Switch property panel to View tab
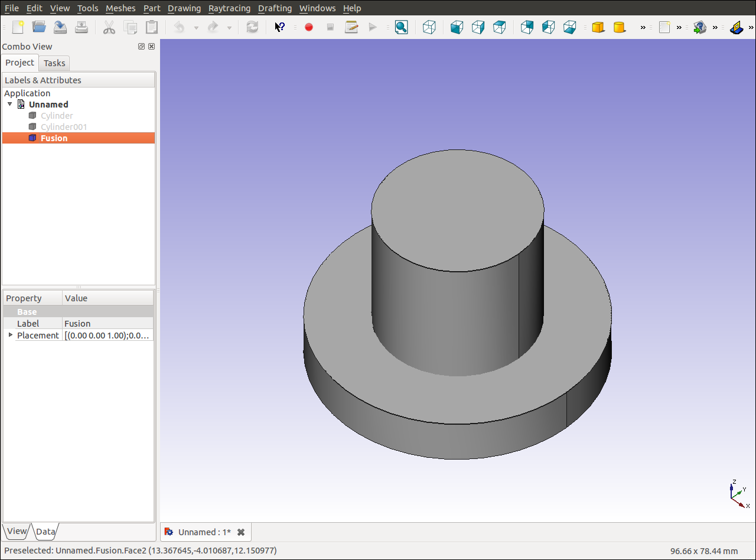 point(17,531)
